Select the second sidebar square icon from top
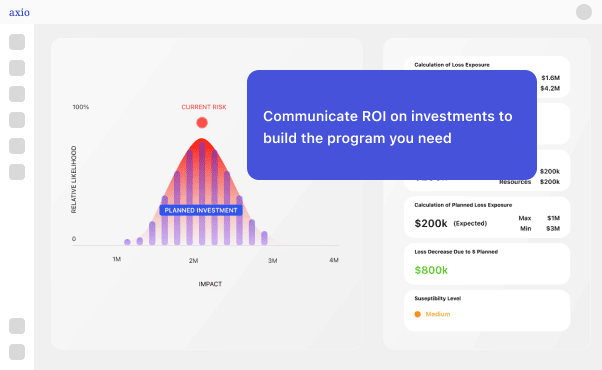The width and height of the screenshot is (602, 370). tap(17, 68)
